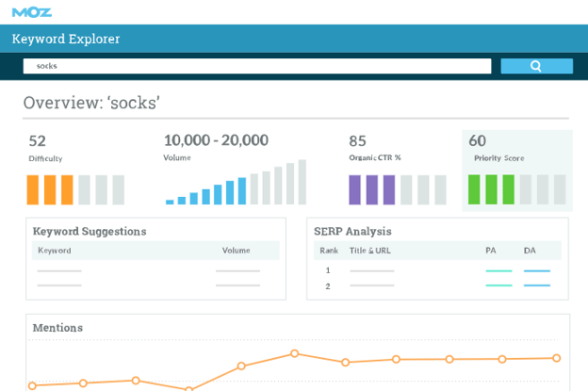Click the 'Title & URL' column header
Screen dimensions: 588x391
370,251
